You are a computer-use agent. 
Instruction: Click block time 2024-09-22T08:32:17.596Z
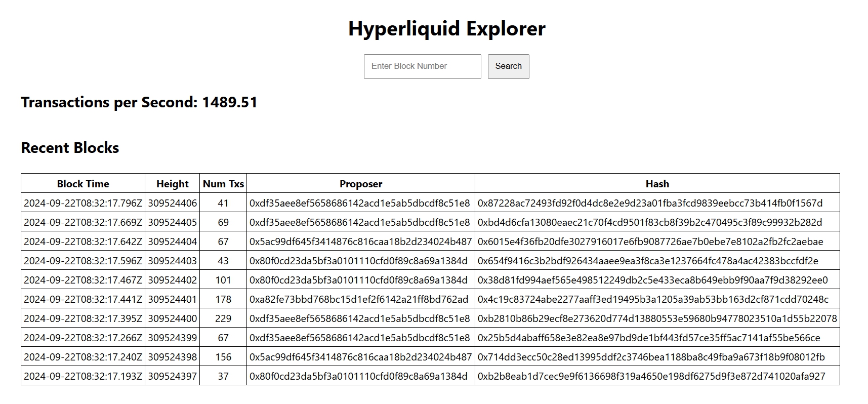coord(83,261)
